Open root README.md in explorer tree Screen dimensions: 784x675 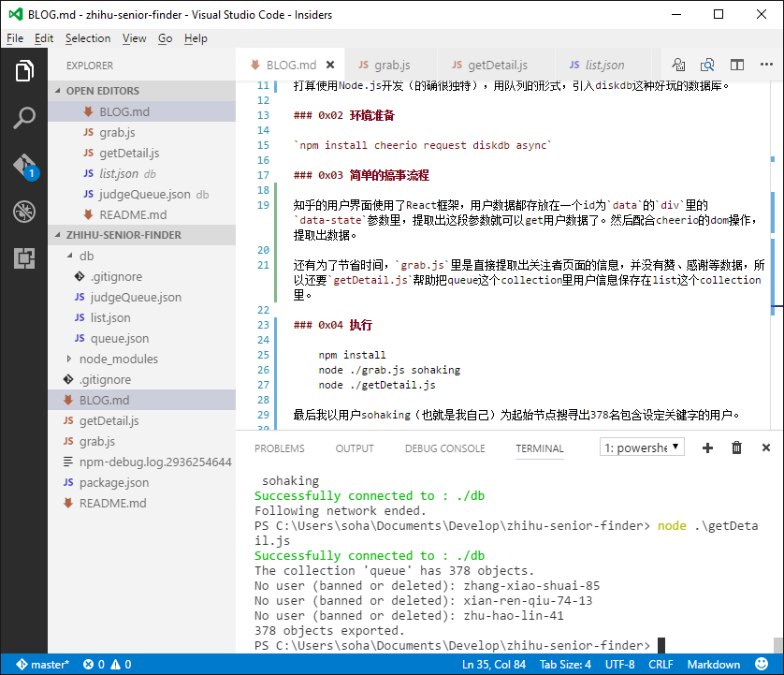142,503
